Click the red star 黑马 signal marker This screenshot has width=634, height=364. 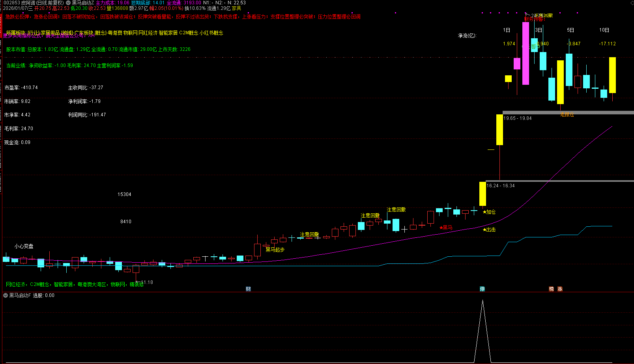[x=446, y=228]
